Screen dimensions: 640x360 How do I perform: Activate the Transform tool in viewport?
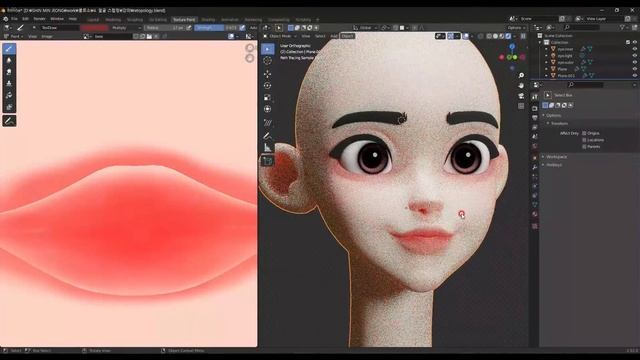pyautogui.click(x=268, y=109)
